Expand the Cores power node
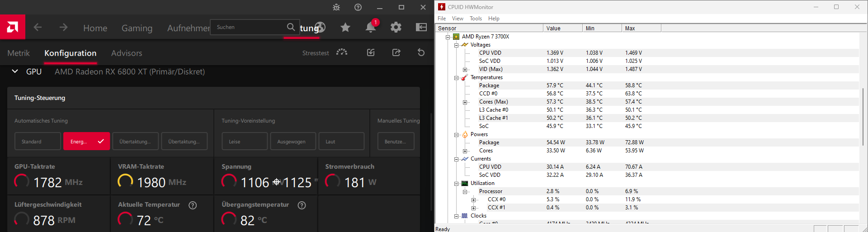The width and height of the screenshot is (868, 232). click(x=465, y=151)
